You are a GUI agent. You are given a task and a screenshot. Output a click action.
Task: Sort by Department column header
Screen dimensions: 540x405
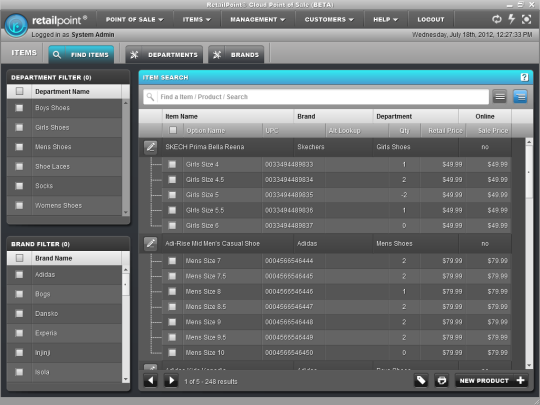click(x=416, y=116)
